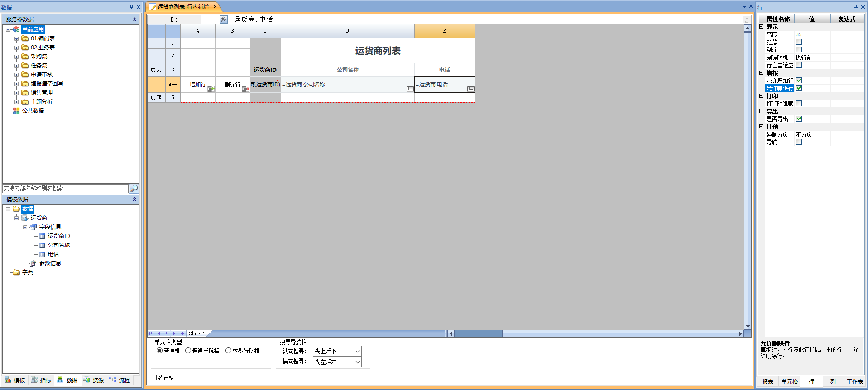The width and height of the screenshot is (868, 390).
Task: Click the 运货商ID field icon
Action: [42, 236]
